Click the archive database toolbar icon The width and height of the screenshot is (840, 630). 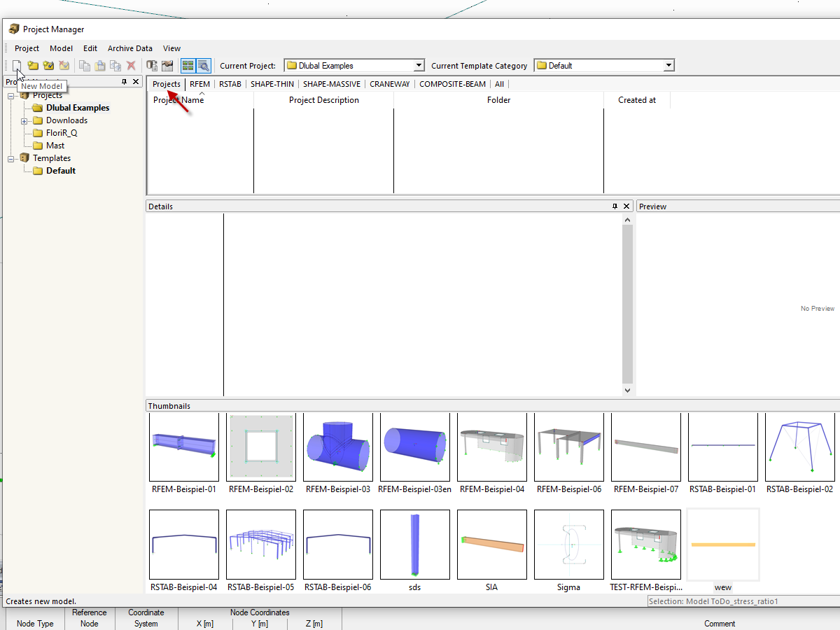[x=152, y=66]
